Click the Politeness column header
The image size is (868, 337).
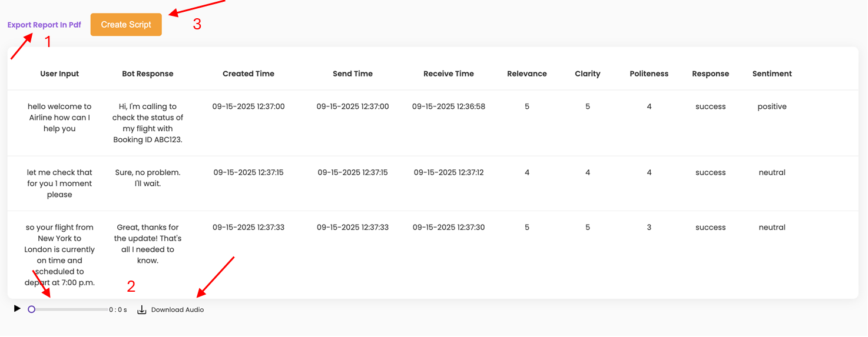[649, 74]
